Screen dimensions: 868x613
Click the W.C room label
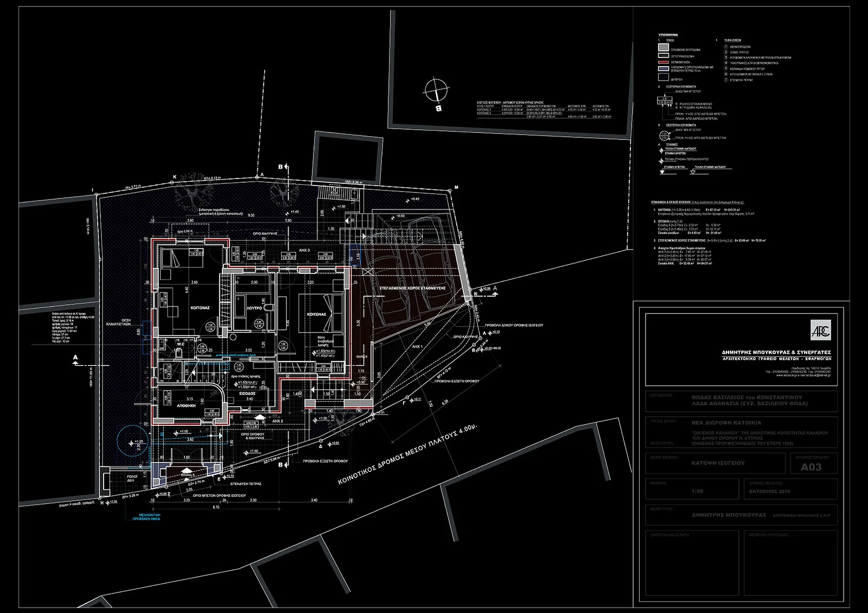[x=181, y=343]
